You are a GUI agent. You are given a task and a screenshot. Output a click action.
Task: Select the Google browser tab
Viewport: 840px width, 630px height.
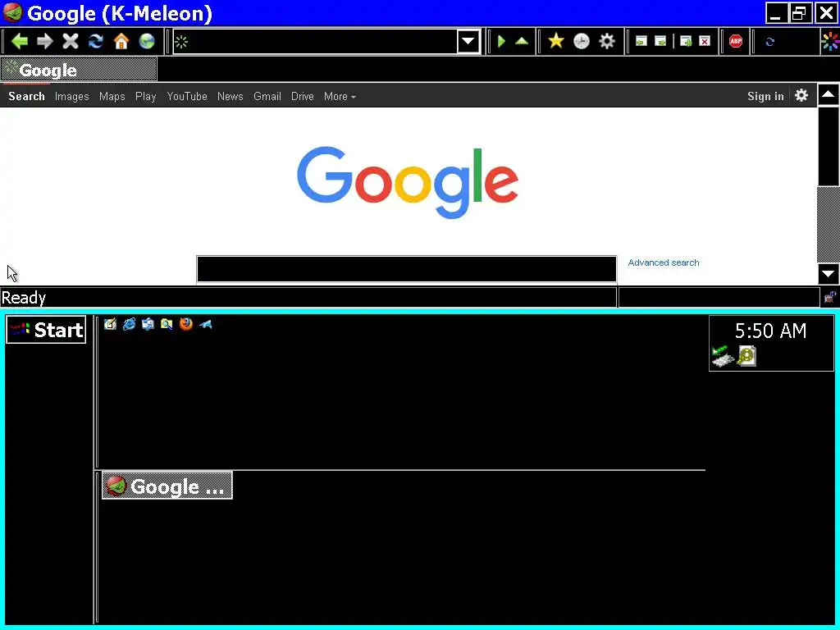point(79,70)
